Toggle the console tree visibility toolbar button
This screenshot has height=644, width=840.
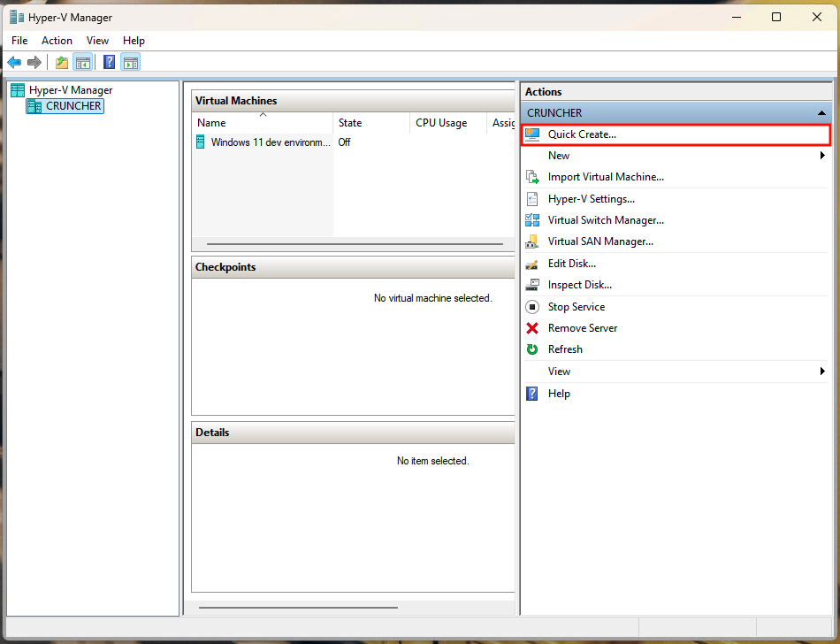(x=82, y=62)
